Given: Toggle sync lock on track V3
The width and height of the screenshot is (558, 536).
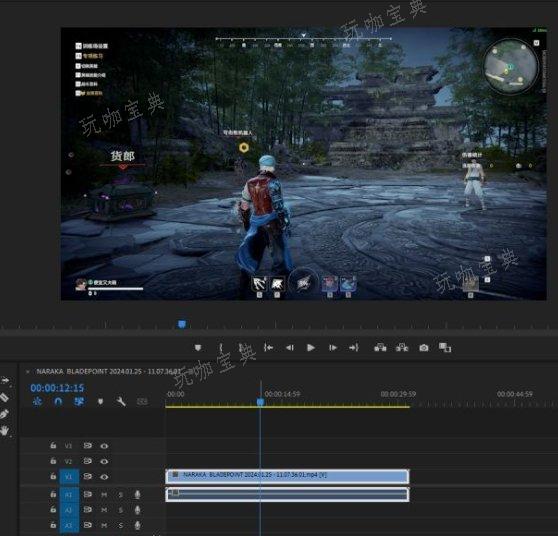Looking at the screenshot, I should coord(88,446).
